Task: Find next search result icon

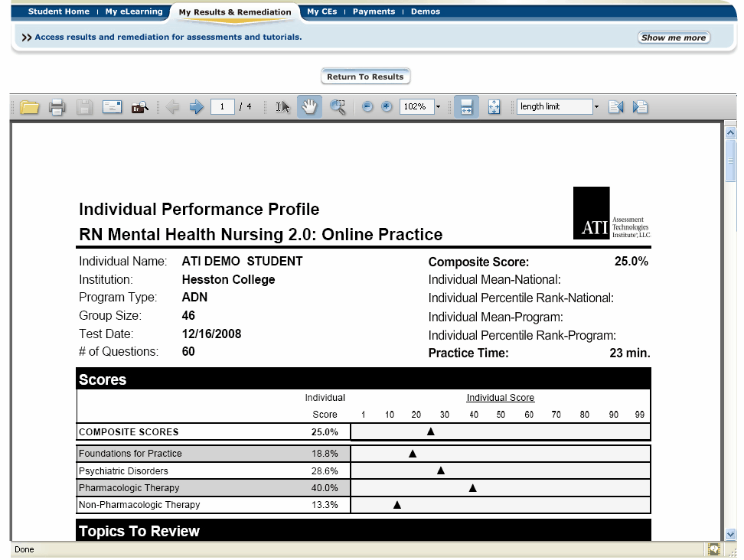Action: [640, 107]
